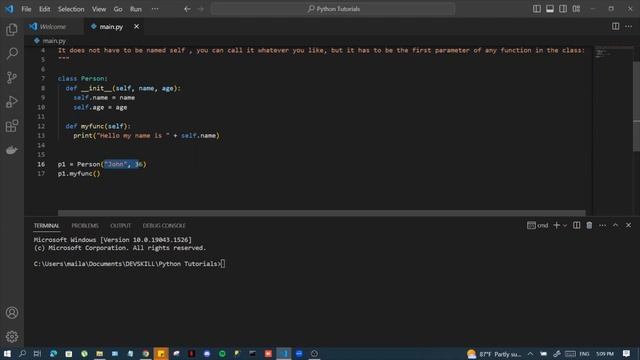Image resolution: width=640 pixels, height=360 pixels.
Task: Open Windows taskbar search
Action: 22,353
